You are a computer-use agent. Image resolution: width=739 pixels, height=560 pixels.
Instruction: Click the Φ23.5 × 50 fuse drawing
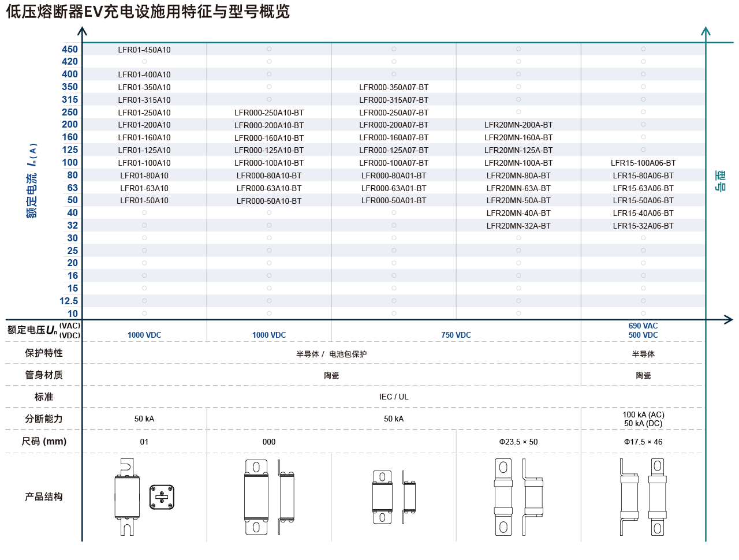point(518,497)
